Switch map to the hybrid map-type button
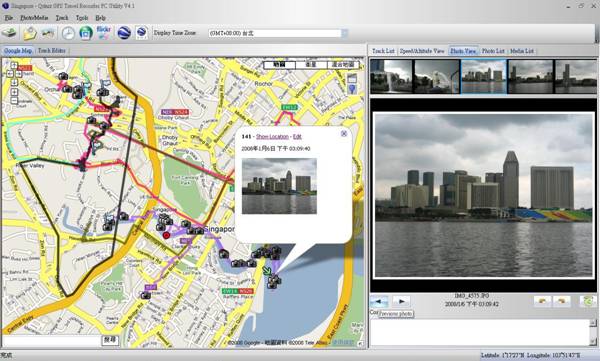600x361 pixels. coord(343,65)
